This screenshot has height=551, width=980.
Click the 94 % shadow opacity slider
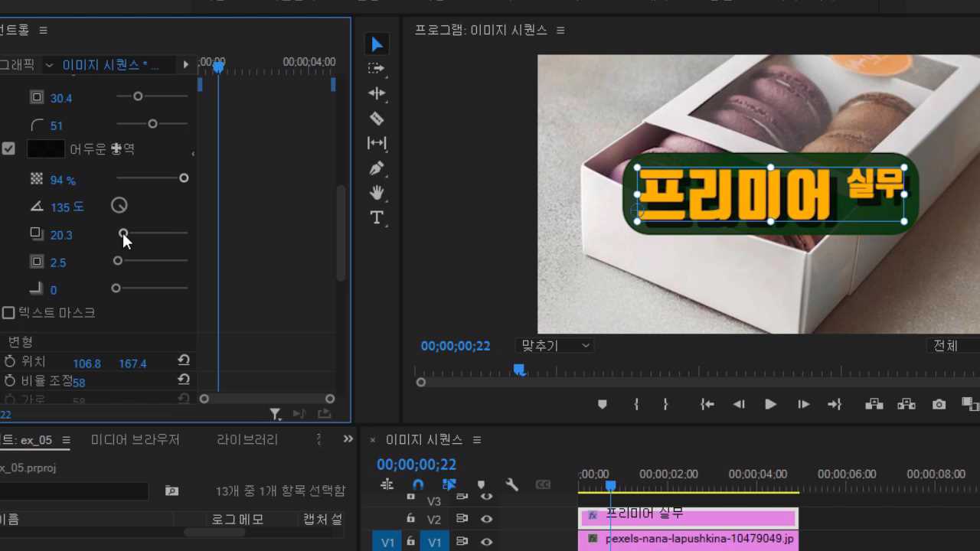pos(152,178)
